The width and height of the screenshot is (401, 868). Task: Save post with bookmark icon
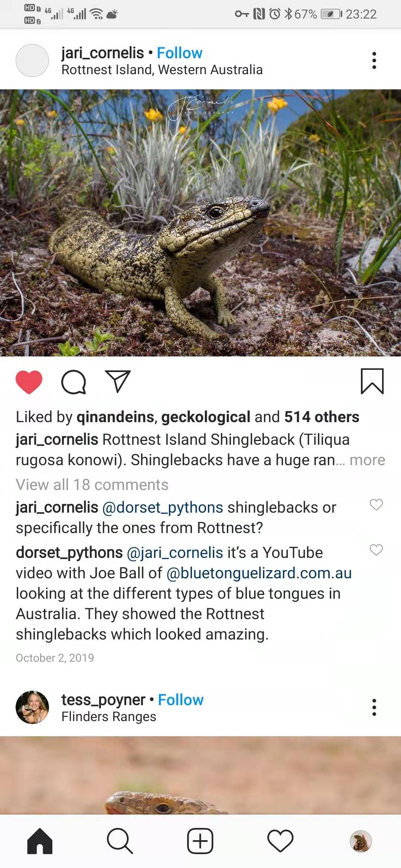(372, 381)
